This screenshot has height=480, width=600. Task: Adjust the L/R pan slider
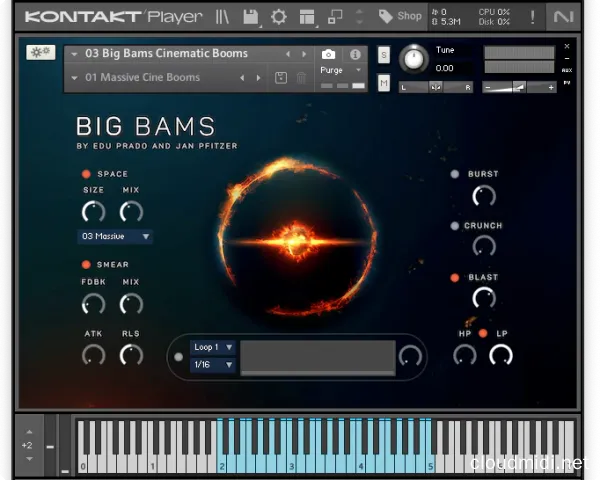tap(436, 87)
